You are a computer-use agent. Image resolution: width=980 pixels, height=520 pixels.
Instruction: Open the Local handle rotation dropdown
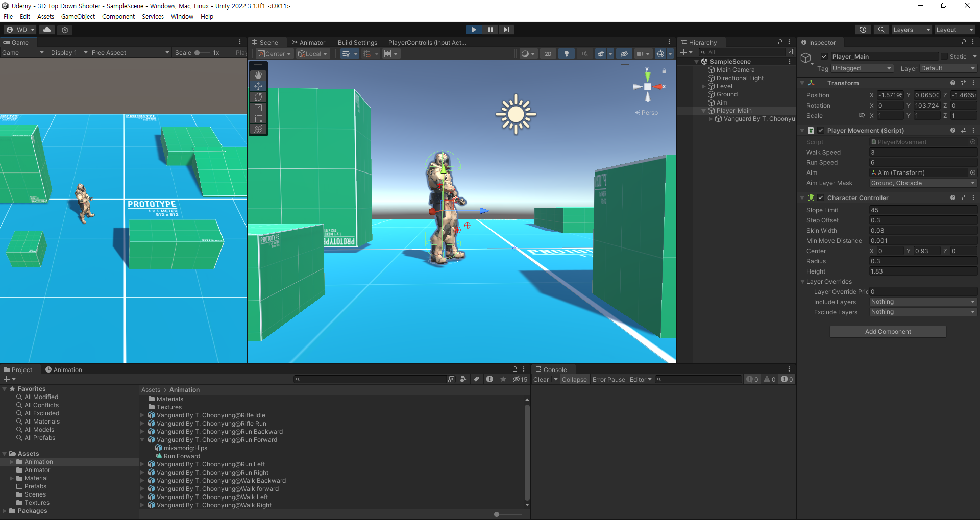[x=313, y=54]
